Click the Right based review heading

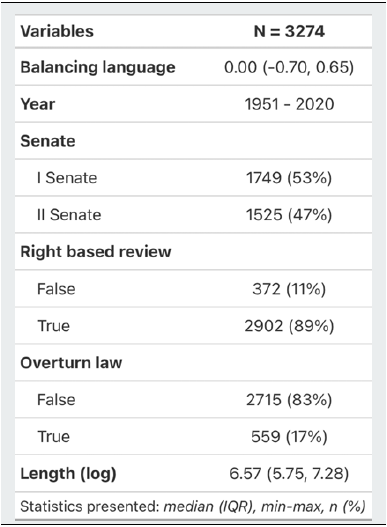pyautogui.click(x=96, y=252)
